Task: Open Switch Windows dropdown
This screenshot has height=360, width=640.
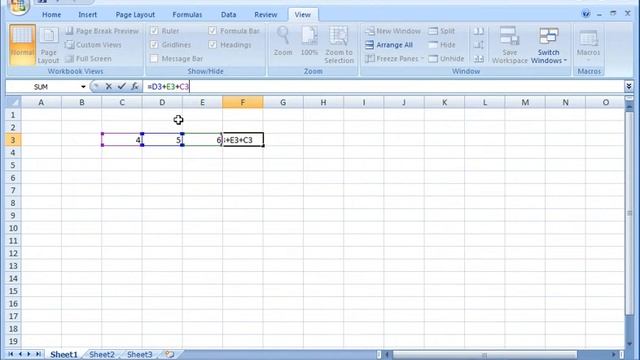Action: coord(549,45)
